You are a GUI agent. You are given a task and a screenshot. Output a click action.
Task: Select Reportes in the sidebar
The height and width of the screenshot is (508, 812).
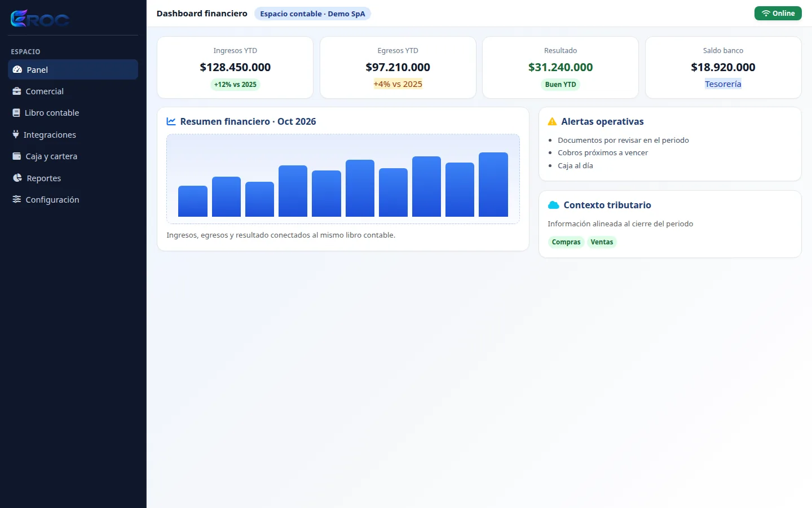click(73, 178)
